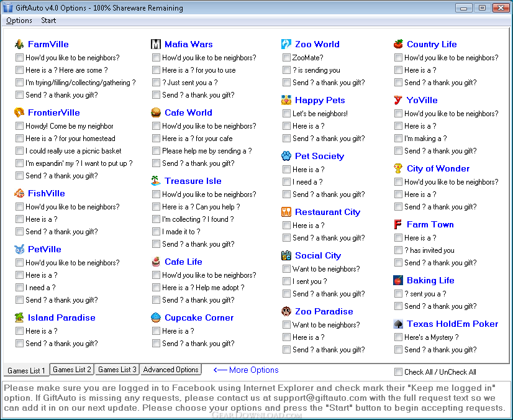Click the Island Paradise palm icon
The height and width of the screenshot is (420, 513).
[19, 317]
